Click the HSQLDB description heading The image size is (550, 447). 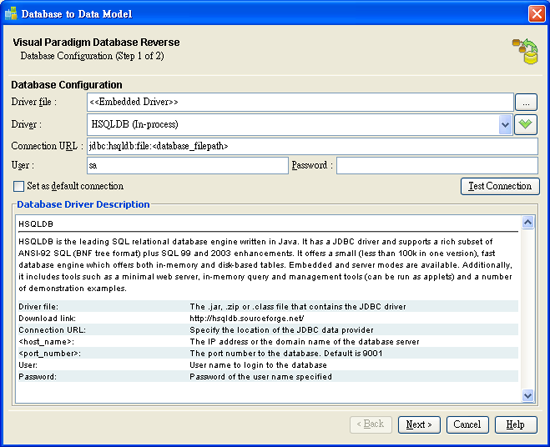[x=36, y=224]
